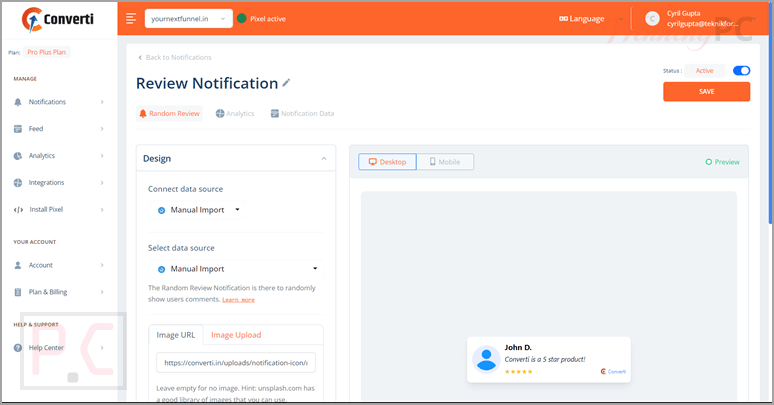Click the Pro Plus Plan badge
This screenshot has height=405, width=774.
point(46,52)
